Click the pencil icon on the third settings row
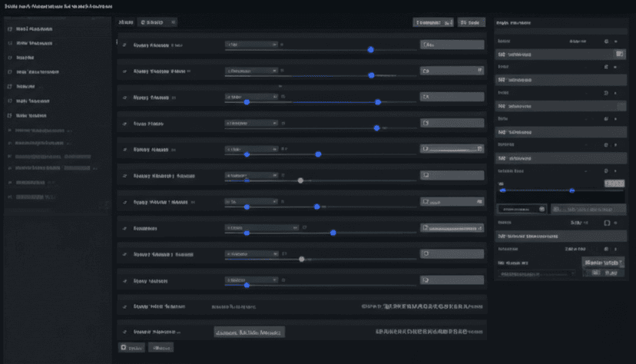Image resolution: width=636 pixels, height=364 pixels. click(x=124, y=98)
